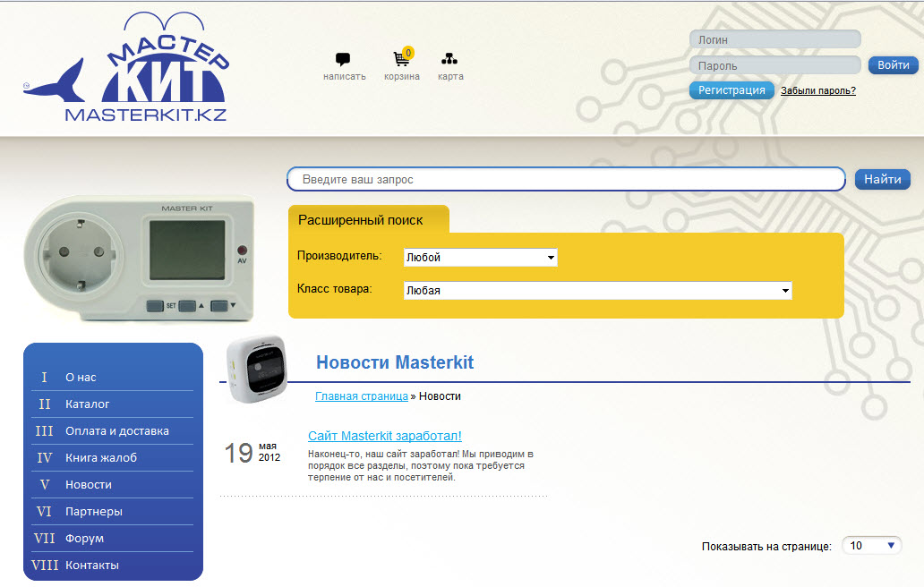The height and width of the screenshot is (587, 924).
Task: Open 'Контакты' in the sidebar menu
Action: 91,566
